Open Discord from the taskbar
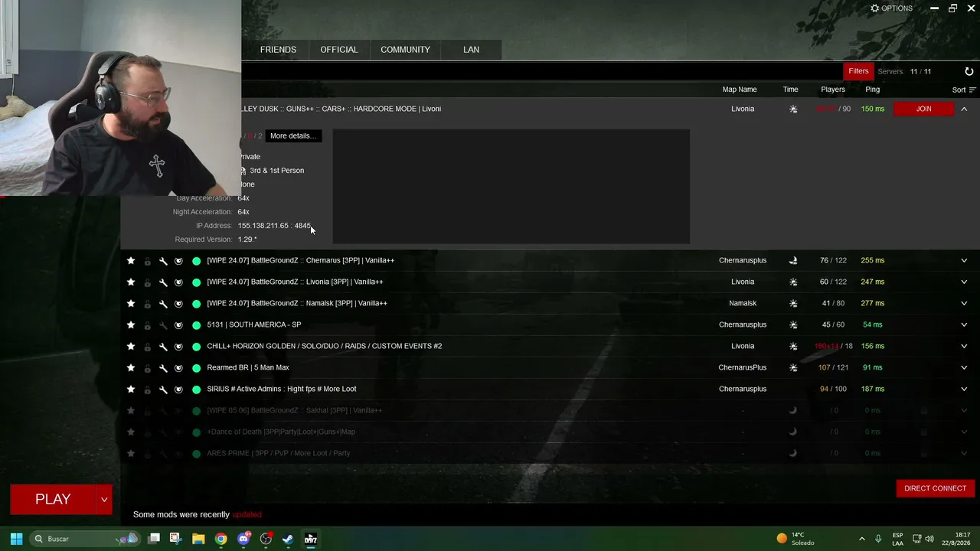980x551 pixels. click(243, 539)
